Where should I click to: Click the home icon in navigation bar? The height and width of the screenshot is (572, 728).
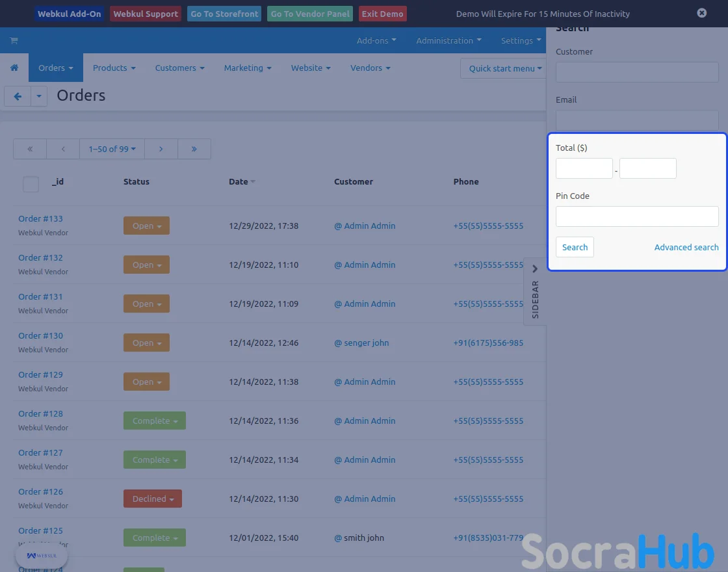[x=14, y=68]
